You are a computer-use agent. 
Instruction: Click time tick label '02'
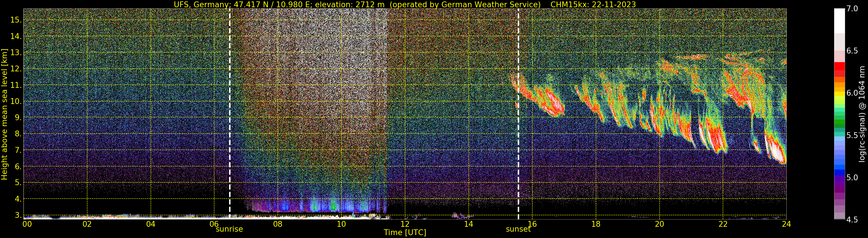pyautogui.click(x=87, y=224)
